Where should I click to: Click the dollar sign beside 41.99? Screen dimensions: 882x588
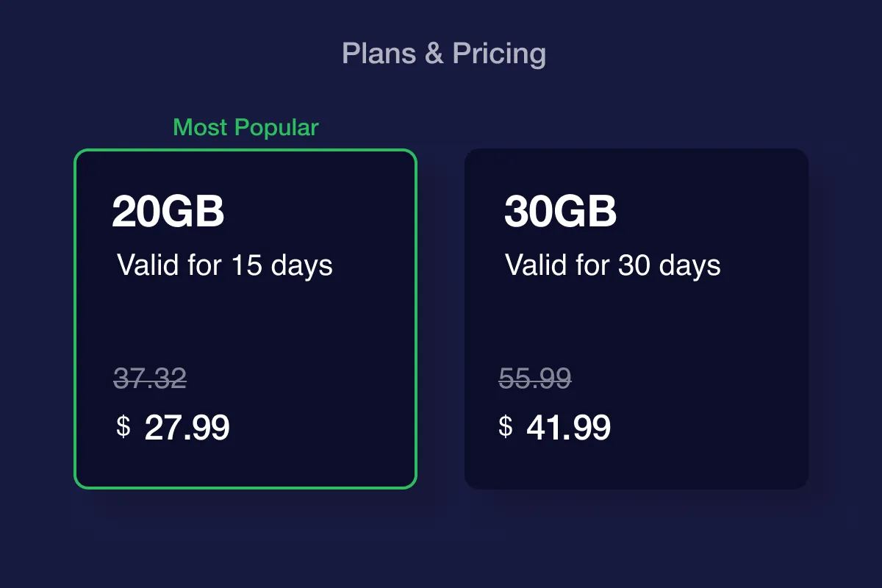click(x=506, y=426)
